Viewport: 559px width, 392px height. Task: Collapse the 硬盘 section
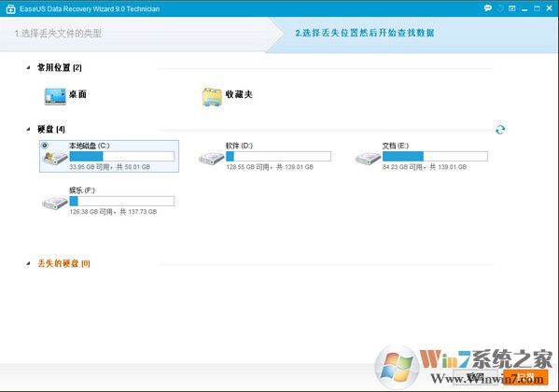[28, 129]
